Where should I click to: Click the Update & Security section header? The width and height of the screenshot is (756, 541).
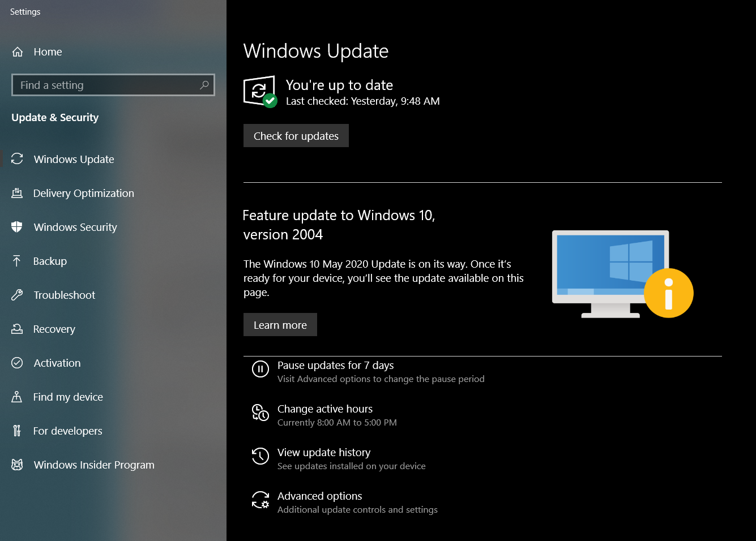55,118
